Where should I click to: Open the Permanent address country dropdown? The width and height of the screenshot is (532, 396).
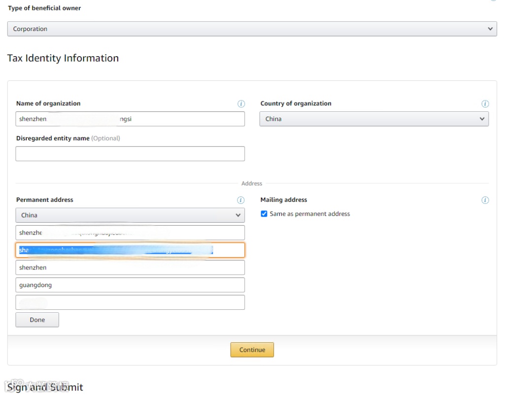pos(130,215)
